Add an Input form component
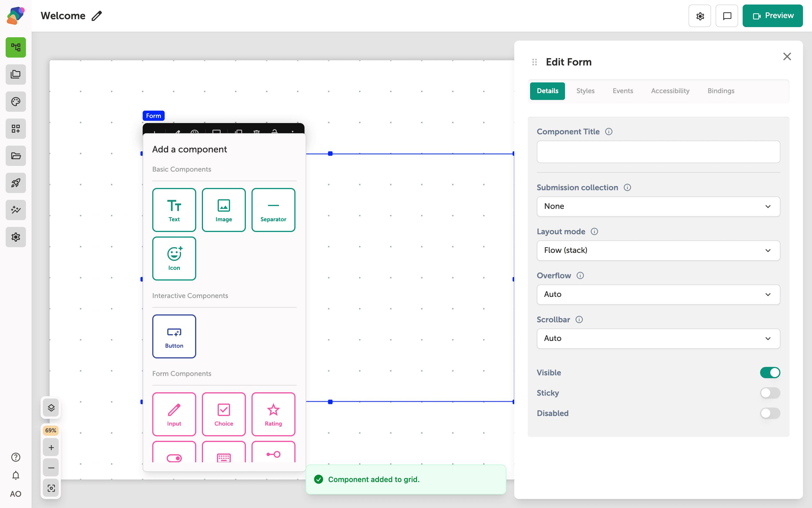 [x=174, y=414]
